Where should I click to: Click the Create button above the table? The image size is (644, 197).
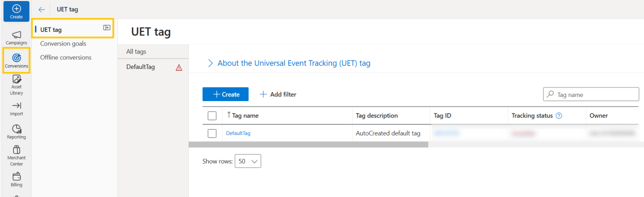point(225,94)
